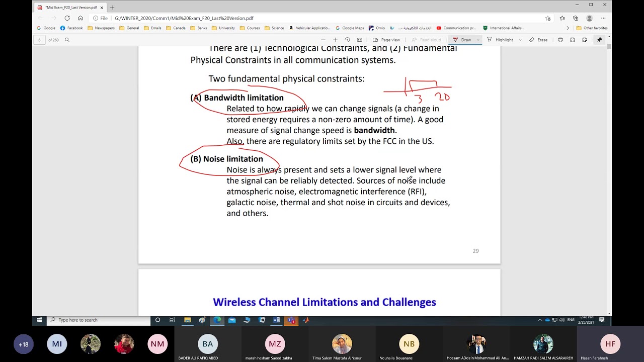Zoom in on the PDF

[335, 40]
